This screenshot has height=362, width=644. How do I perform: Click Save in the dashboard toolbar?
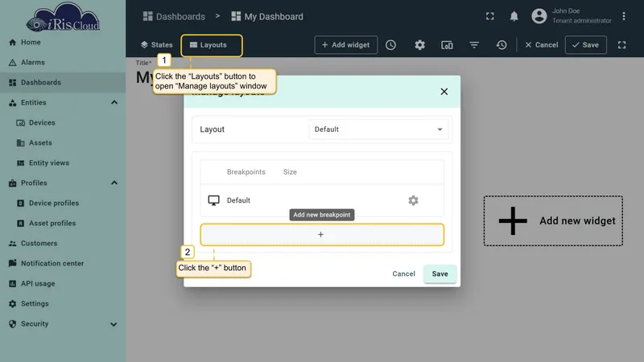[586, 45]
